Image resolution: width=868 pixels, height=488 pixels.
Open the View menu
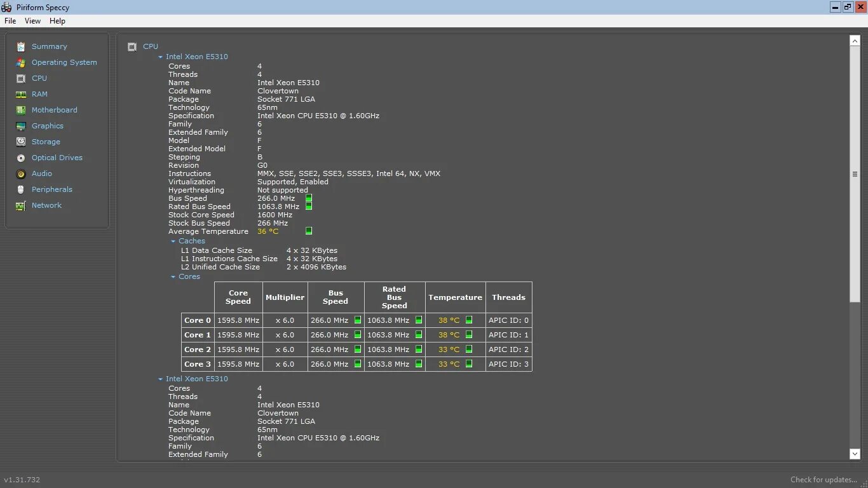[32, 21]
